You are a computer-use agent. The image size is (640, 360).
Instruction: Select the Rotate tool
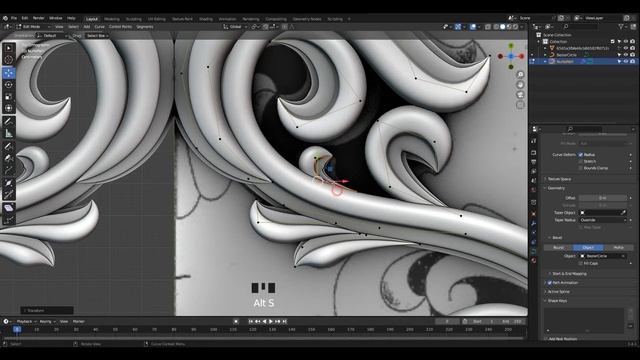9,85
